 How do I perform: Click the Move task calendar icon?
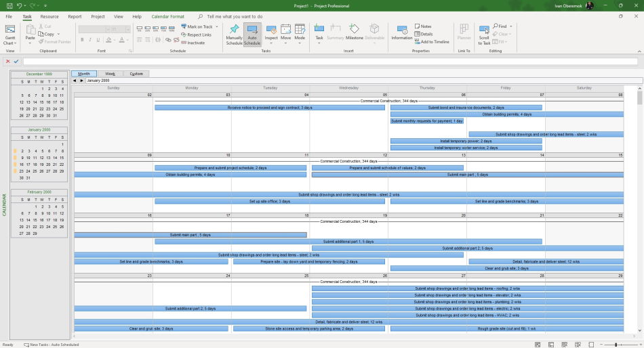tap(286, 30)
